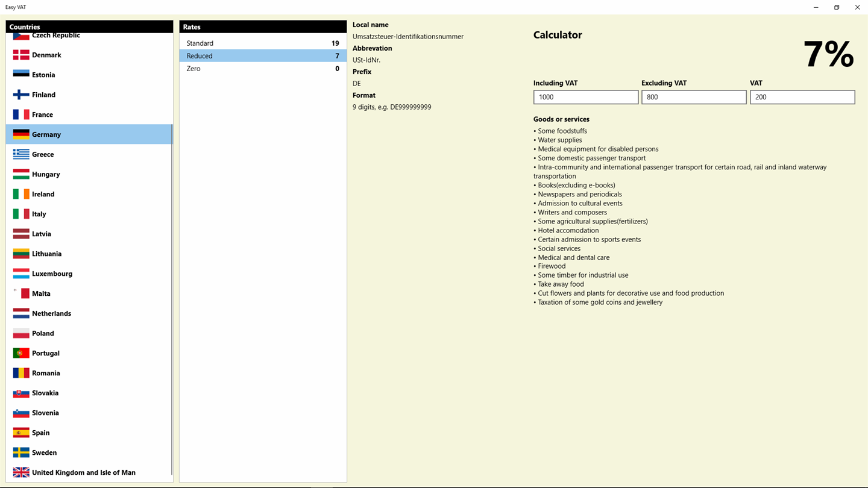Viewport: 868px width, 488px height.
Task: Choose Hungary by its name text
Action: coord(46,174)
